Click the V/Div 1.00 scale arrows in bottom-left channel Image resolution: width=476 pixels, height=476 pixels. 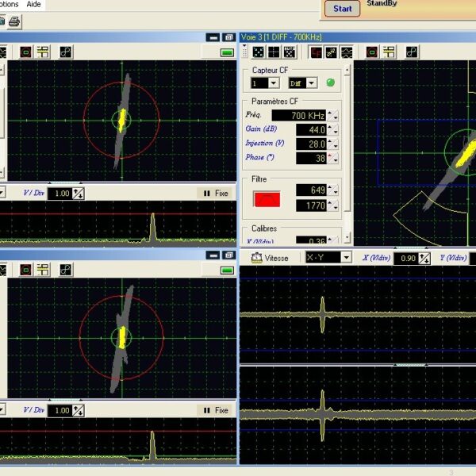79,411
